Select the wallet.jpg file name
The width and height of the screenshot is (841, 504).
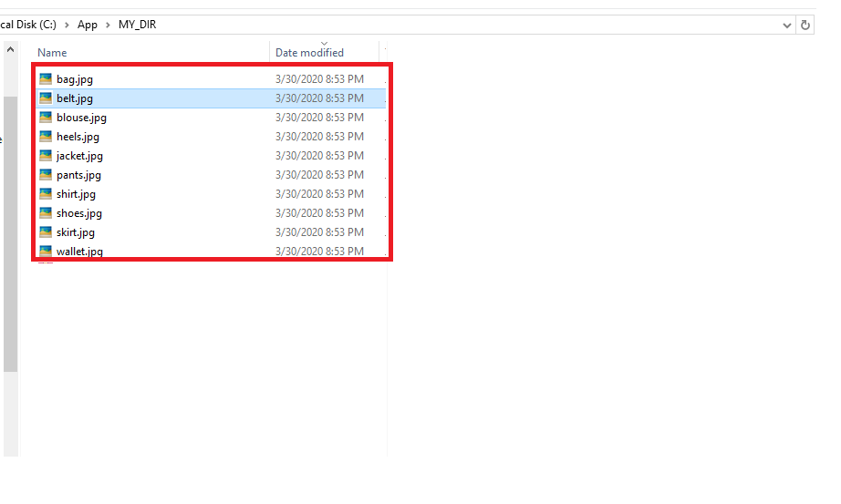tap(79, 252)
